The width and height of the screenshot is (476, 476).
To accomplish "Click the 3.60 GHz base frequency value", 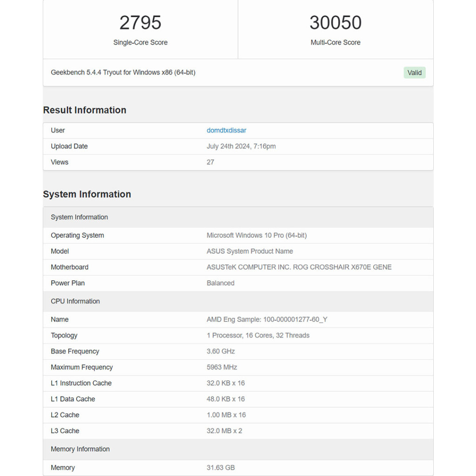I will point(221,351).
